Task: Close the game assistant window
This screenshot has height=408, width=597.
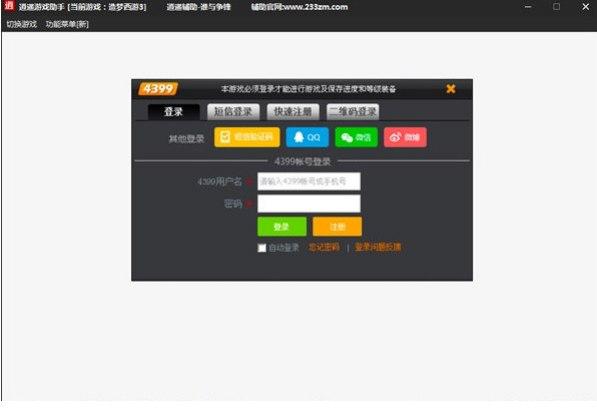Action: point(586,6)
